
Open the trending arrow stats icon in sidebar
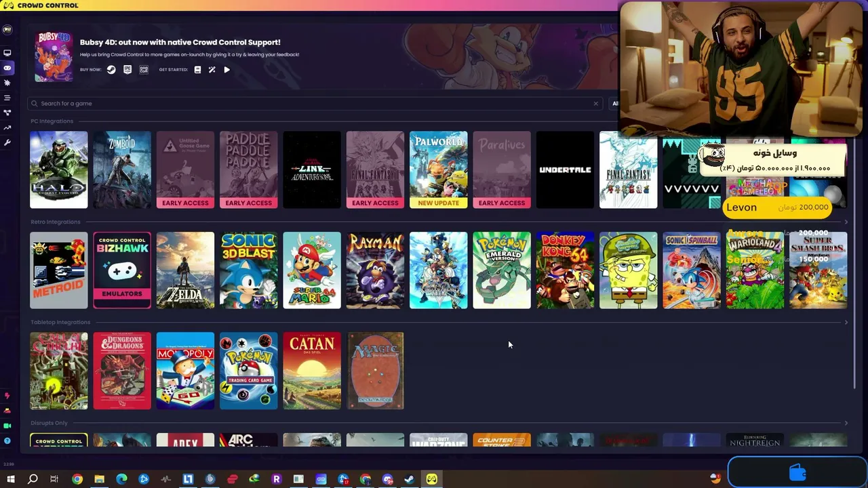pyautogui.click(x=7, y=127)
